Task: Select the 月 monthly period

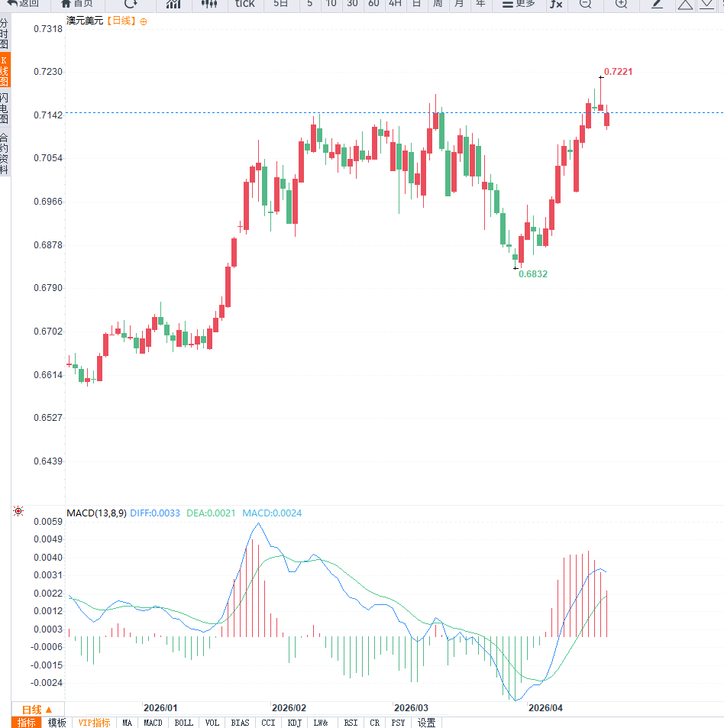Action: 459,4
